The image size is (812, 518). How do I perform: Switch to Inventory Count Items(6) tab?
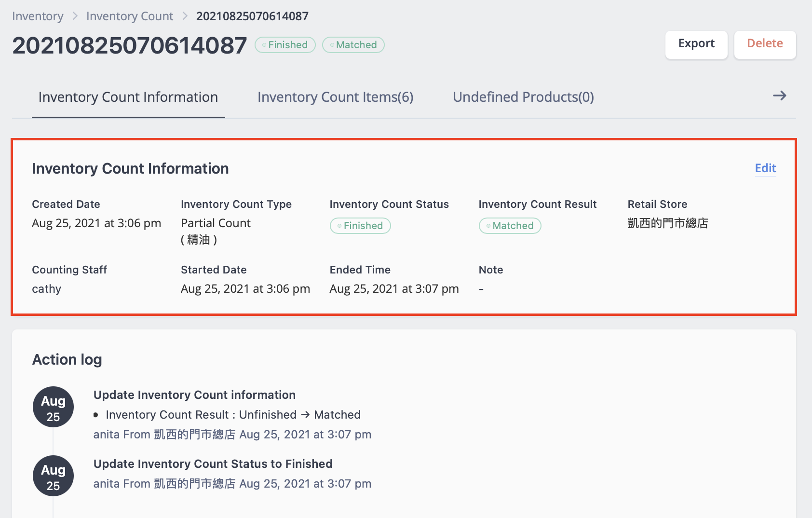tap(336, 97)
